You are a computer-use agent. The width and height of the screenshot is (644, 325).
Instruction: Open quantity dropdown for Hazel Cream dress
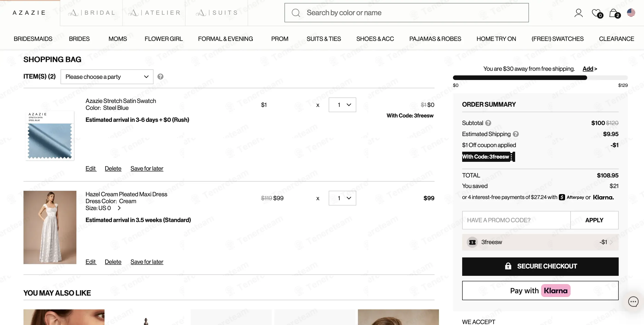tap(342, 198)
